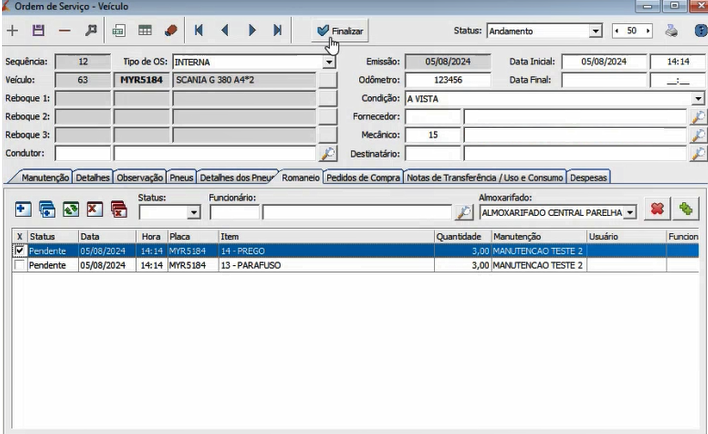Open the Pedidos de Compra tab

tap(363, 178)
